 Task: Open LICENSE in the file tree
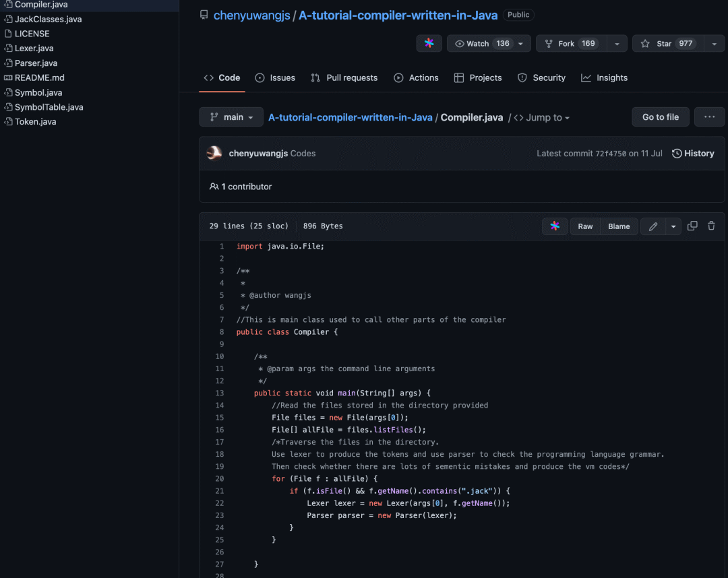click(32, 34)
